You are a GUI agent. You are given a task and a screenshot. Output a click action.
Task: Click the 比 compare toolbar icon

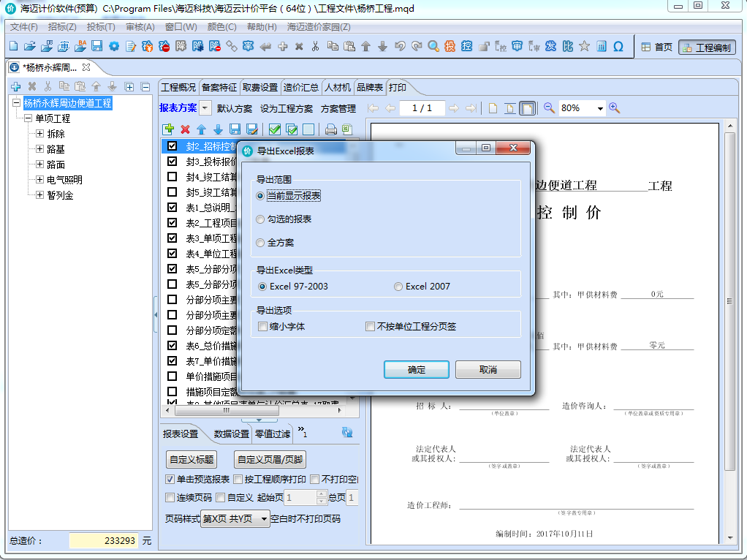point(567,46)
